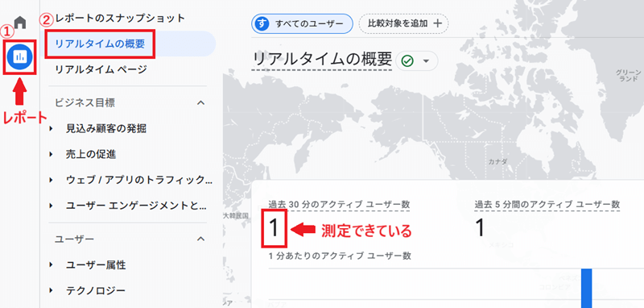Select レポートのスナップショット menu item
Image resolution: width=644 pixels, height=308 pixels.
click(120, 18)
